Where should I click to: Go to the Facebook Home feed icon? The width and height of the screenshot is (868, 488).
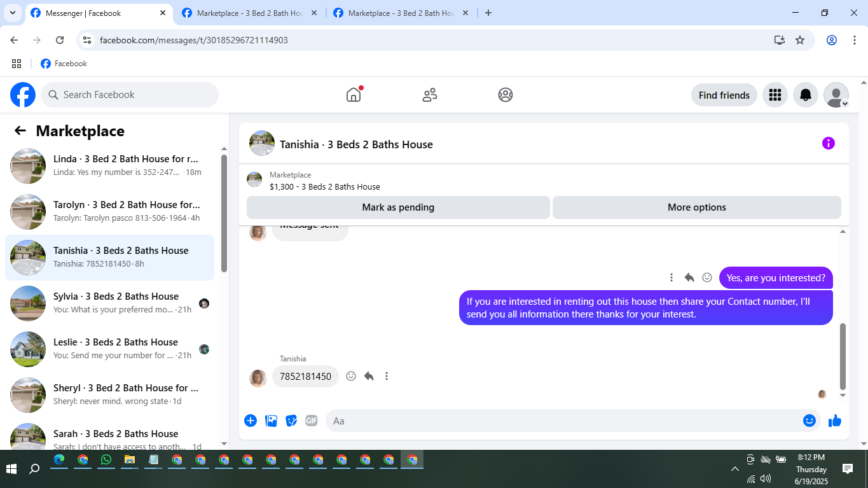point(354,95)
